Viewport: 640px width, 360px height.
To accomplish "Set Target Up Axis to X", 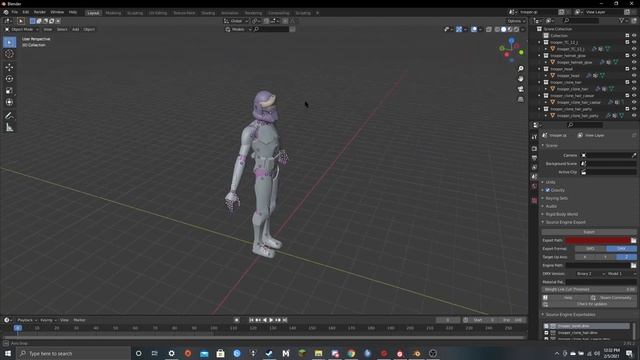I will coord(585,257).
